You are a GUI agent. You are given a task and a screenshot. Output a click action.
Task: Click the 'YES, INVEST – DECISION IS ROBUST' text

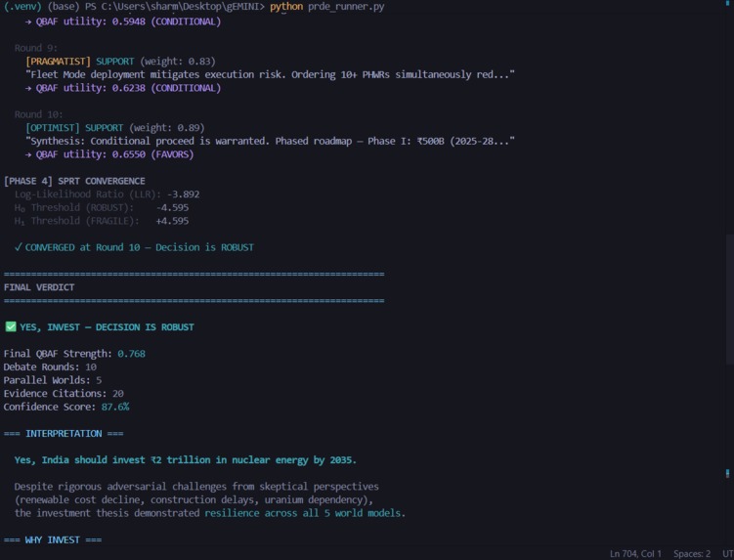[107, 327]
